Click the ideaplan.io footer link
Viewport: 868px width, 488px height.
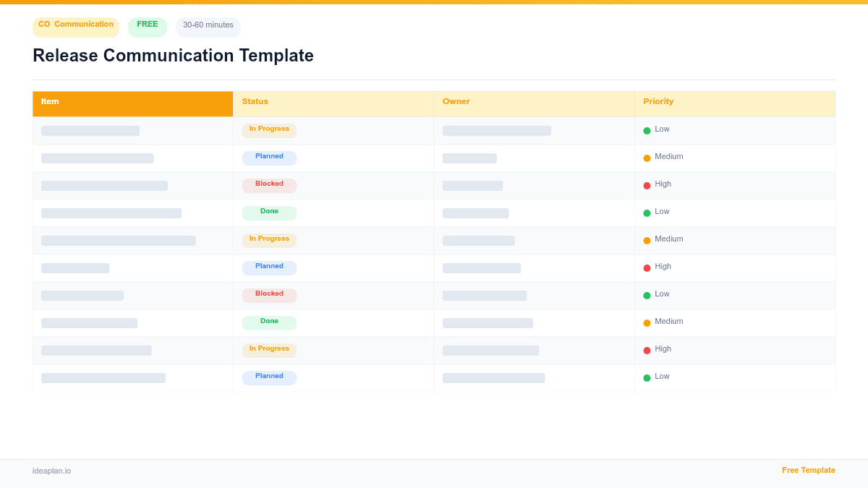coord(51,471)
